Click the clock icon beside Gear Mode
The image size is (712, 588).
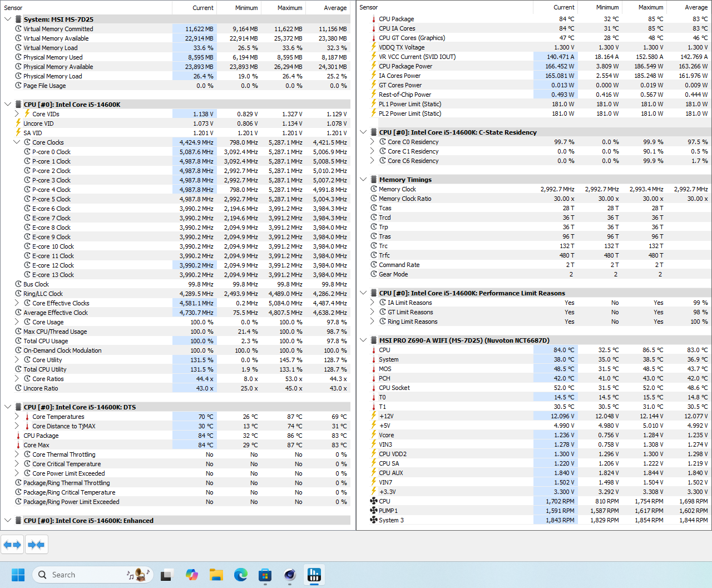click(374, 274)
